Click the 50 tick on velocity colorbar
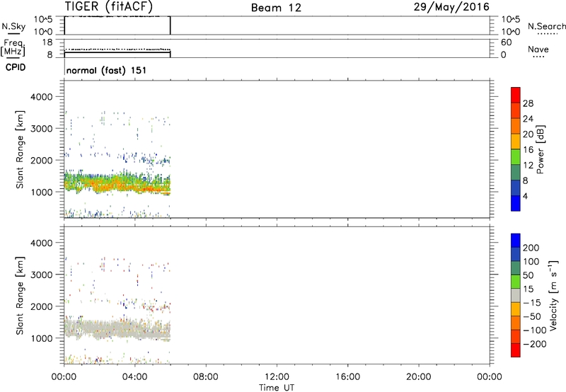Image resolution: width=566 pixels, height=392 pixels. point(528,275)
